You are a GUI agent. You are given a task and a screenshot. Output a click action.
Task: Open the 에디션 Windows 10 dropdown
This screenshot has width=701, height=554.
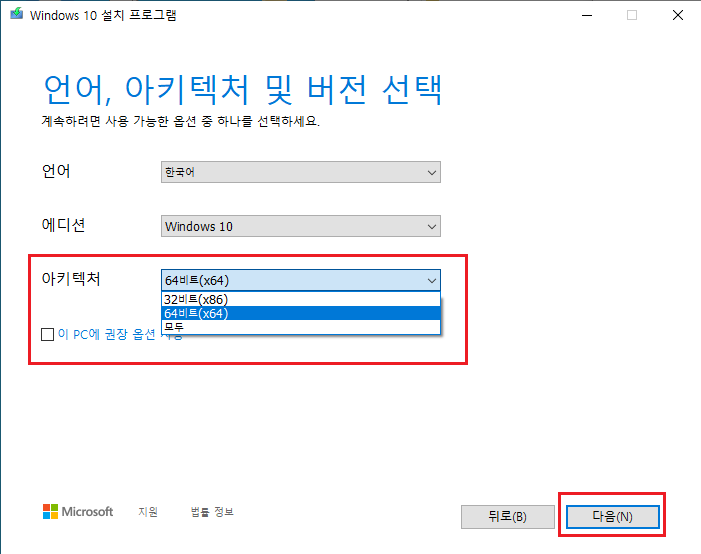(x=300, y=226)
